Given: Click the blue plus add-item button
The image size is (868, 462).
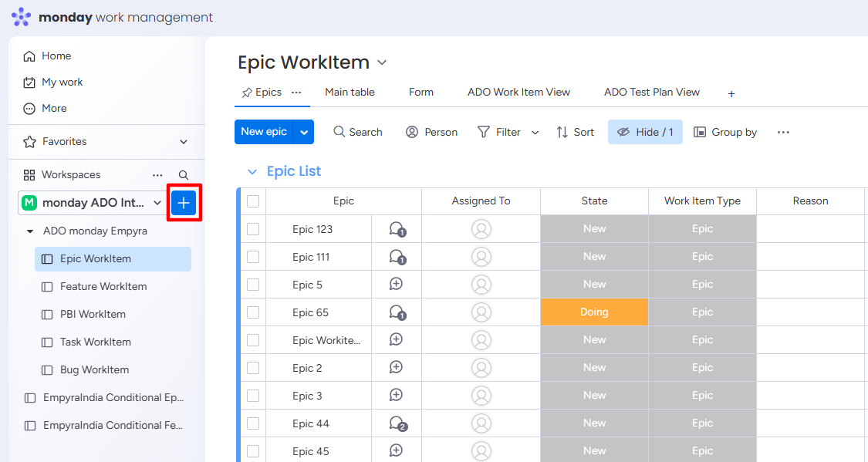Looking at the screenshot, I should (x=184, y=203).
